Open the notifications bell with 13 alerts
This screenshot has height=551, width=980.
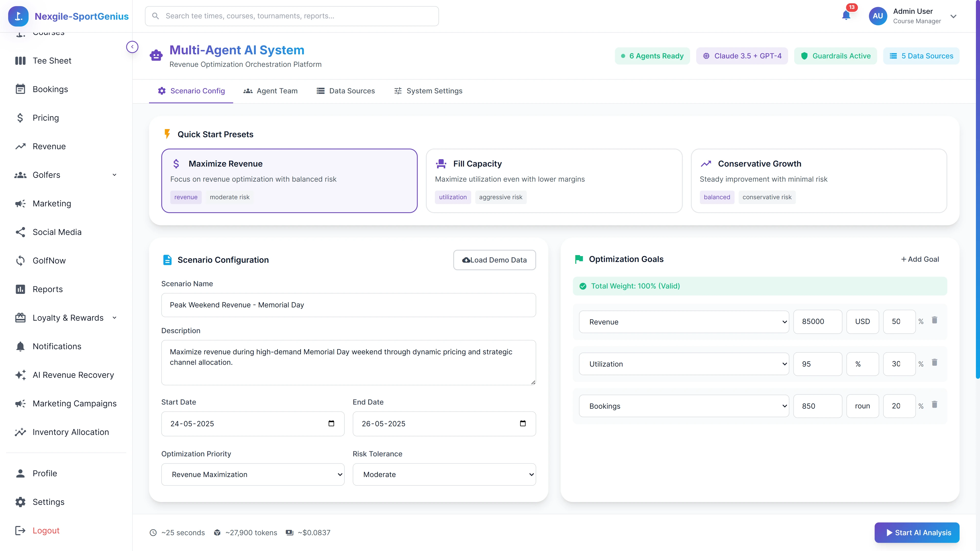pos(846,16)
